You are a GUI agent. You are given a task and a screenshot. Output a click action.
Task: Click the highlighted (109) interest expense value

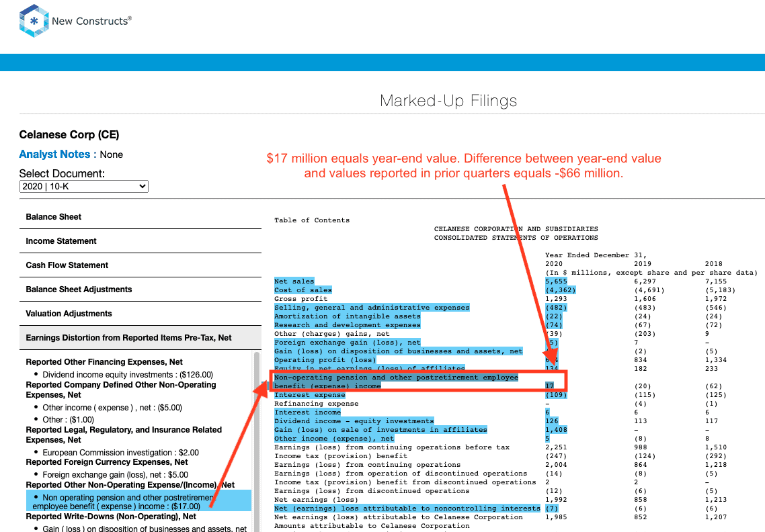556,395
